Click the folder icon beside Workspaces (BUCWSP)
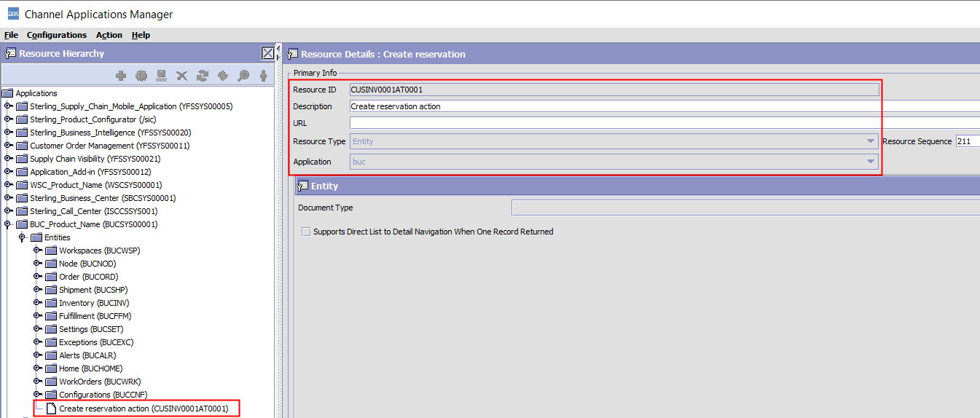Screen dimensions: 980x418 [x=51, y=251]
